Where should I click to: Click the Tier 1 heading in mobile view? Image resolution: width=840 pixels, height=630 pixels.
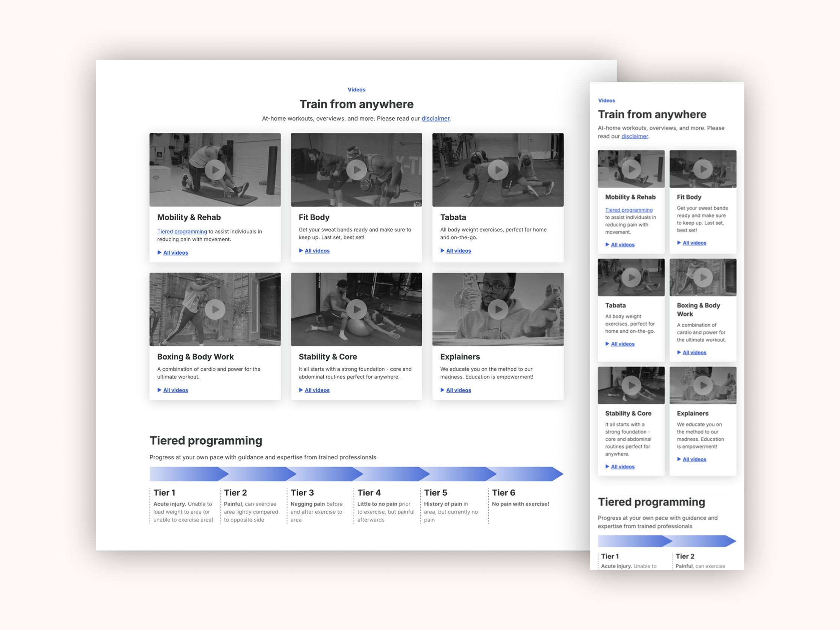coord(610,556)
